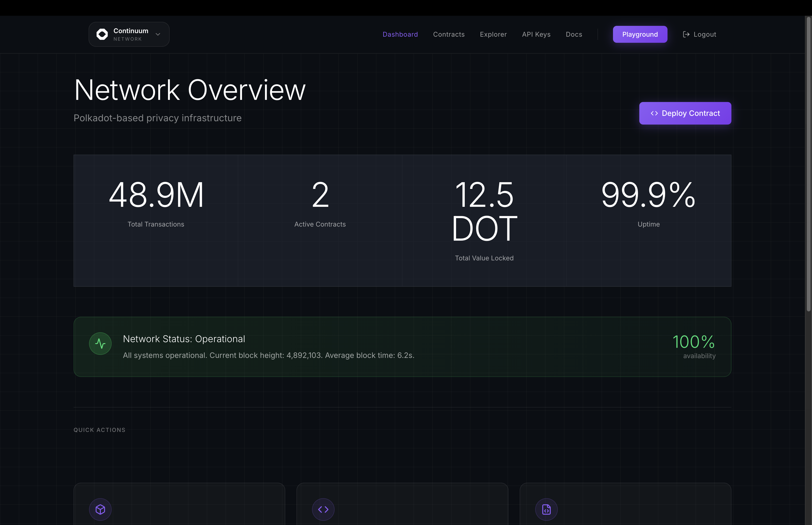
Task: Click the Network Status Operational banner
Action: tap(402, 347)
